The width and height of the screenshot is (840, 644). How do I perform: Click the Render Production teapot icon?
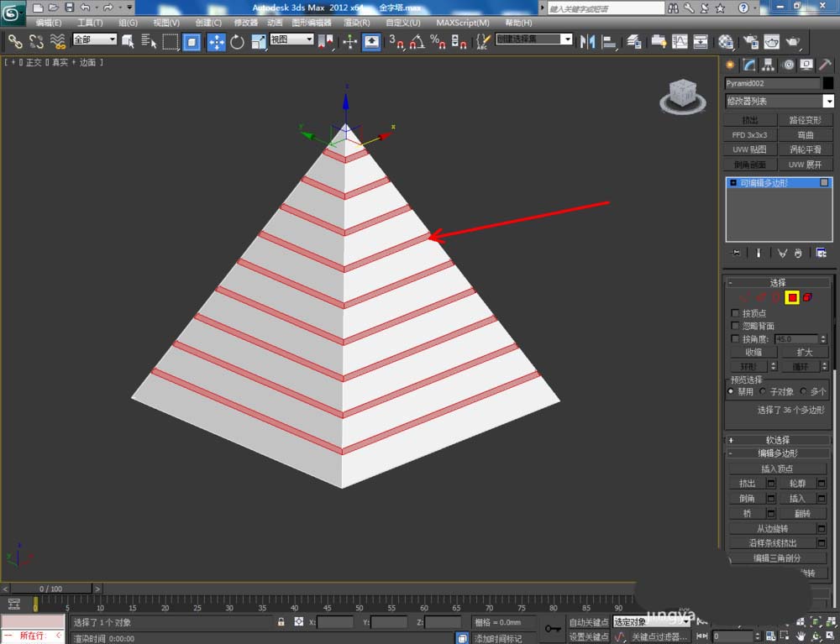tap(794, 42)
